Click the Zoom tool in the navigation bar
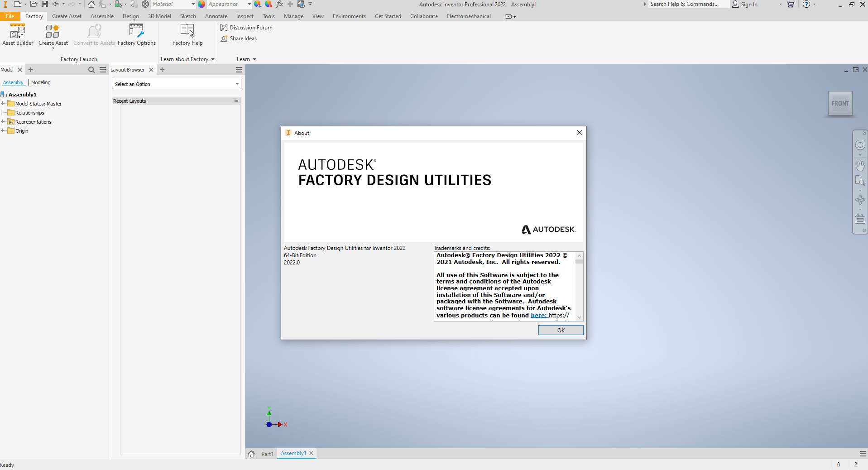This screenshot has width=868, height=470. [x=860, y=181]
